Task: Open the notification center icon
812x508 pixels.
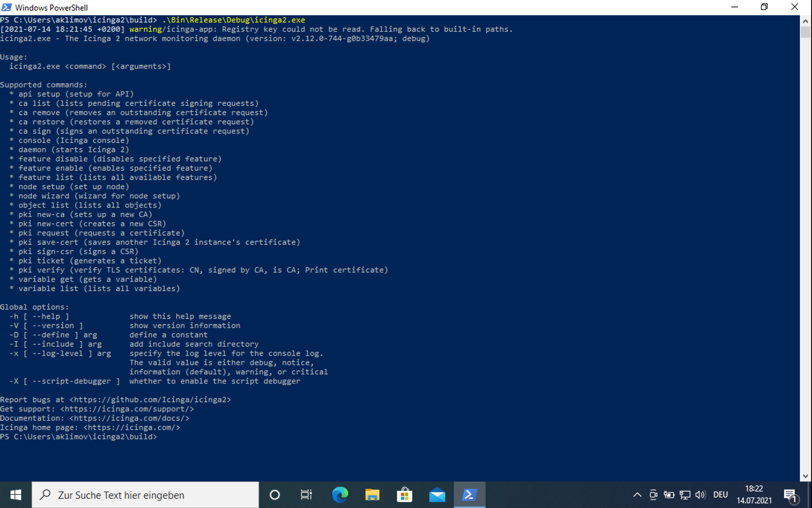Action: pyautogui.click(x=790, y=495)
